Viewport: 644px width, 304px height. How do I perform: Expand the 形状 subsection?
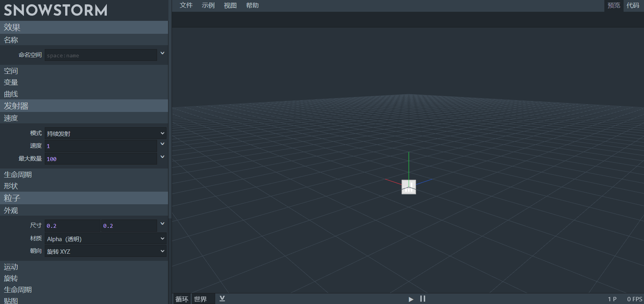(x=84, y=186)
